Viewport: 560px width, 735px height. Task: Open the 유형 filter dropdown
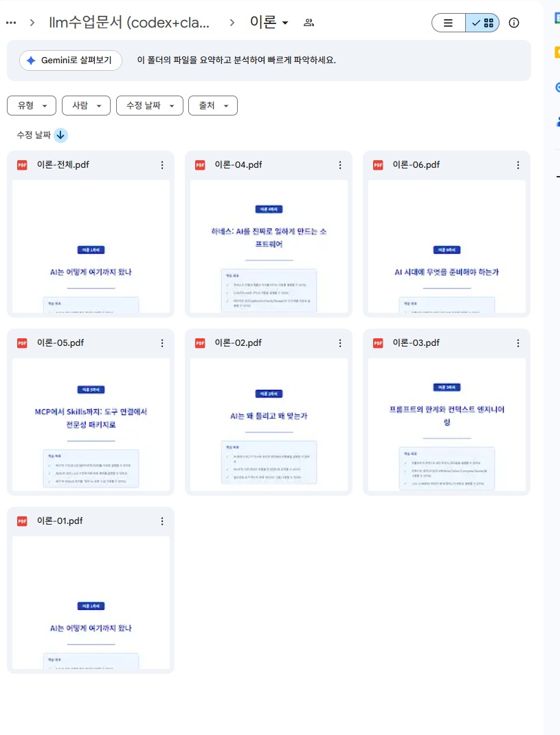pyautogui.click(x=32, y=105)
